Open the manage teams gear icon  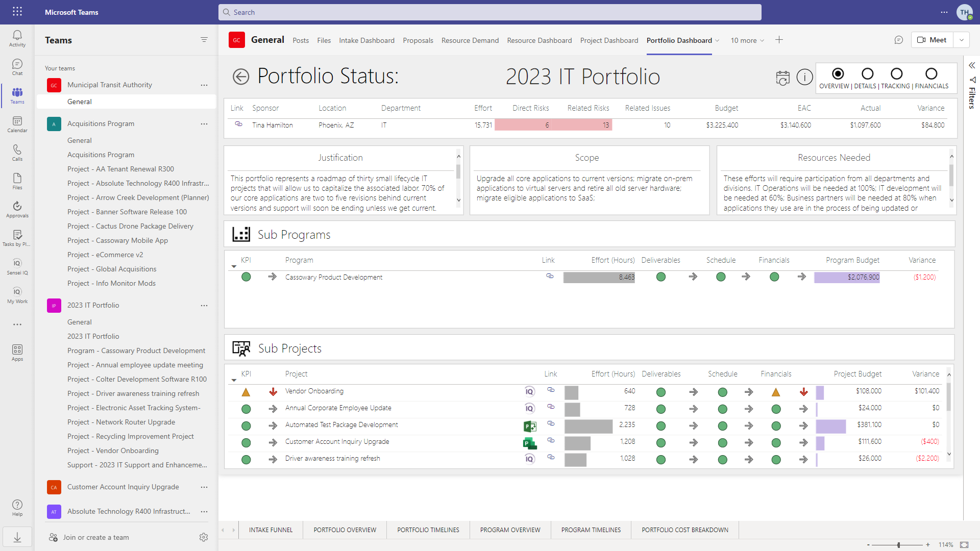coord(204,537)
